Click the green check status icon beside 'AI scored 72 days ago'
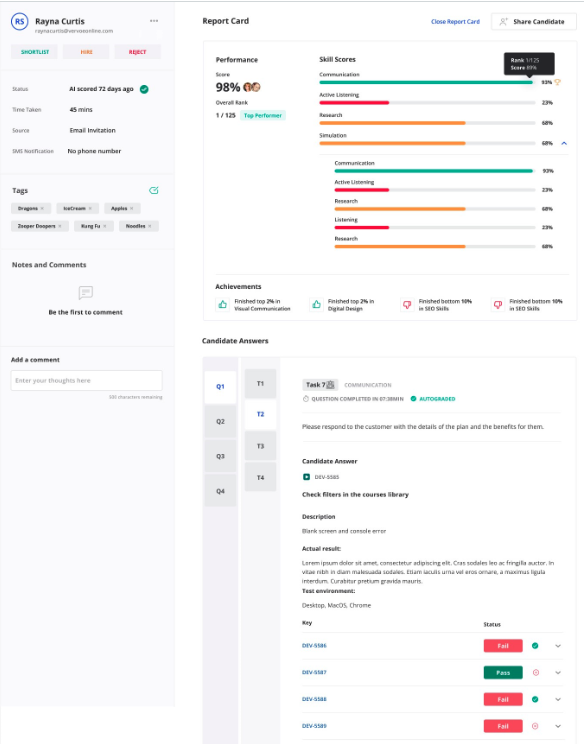 (144, 89)
